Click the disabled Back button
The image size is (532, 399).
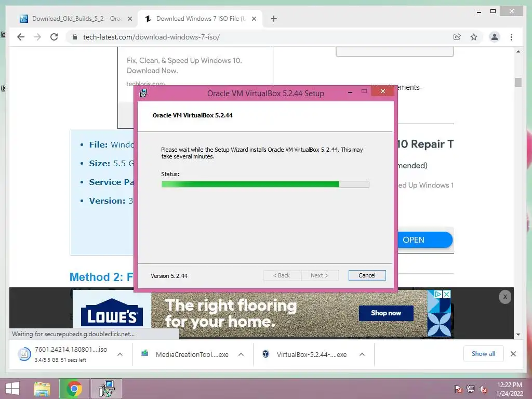[281, 275]
